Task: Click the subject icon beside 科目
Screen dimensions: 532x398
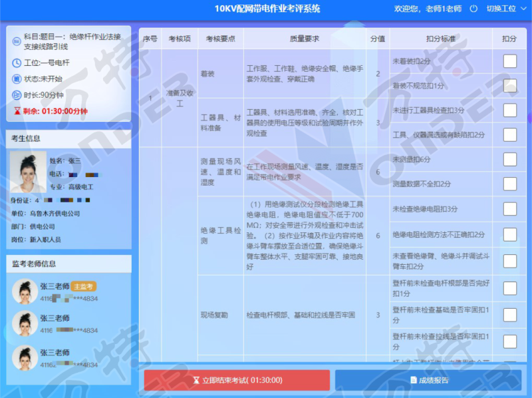Action: 17,42
